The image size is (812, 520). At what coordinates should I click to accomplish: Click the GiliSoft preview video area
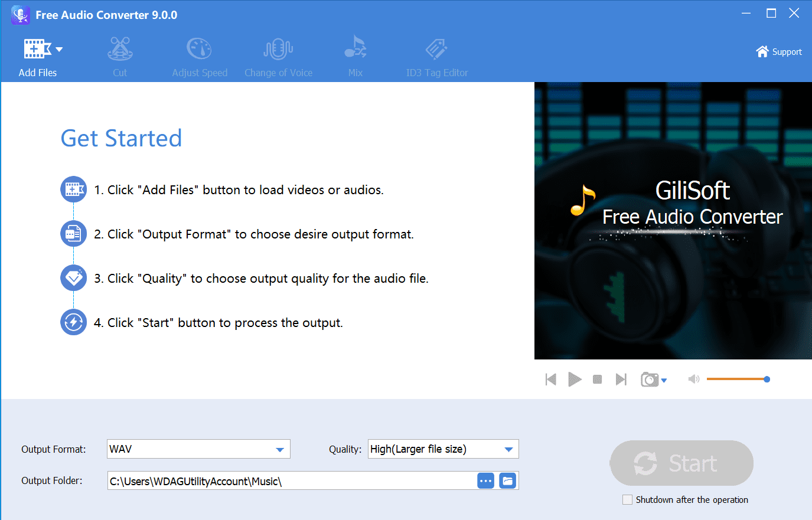click(673, 221)
